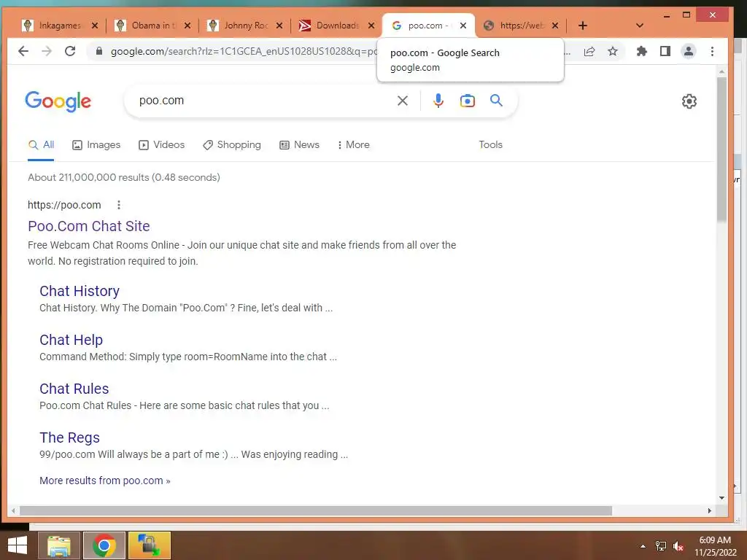Select the Shopping search filter
This screenshot has height=560, width=747.
coord(232,145)
